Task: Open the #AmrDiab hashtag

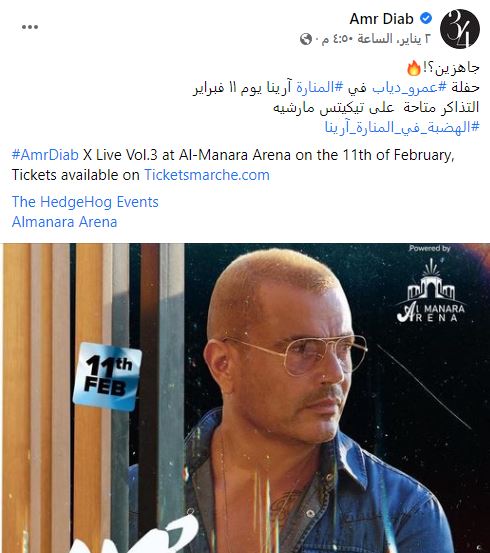Action: pos(45,155)
